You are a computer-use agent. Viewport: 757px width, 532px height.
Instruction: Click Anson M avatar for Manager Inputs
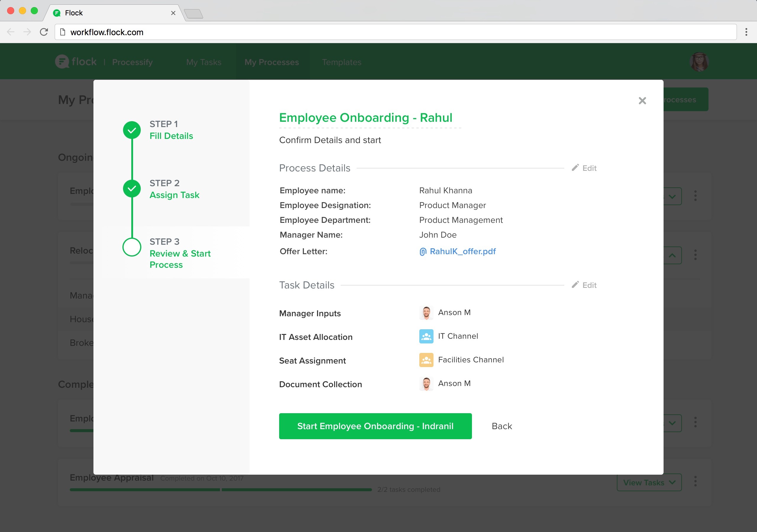[426, 313]
